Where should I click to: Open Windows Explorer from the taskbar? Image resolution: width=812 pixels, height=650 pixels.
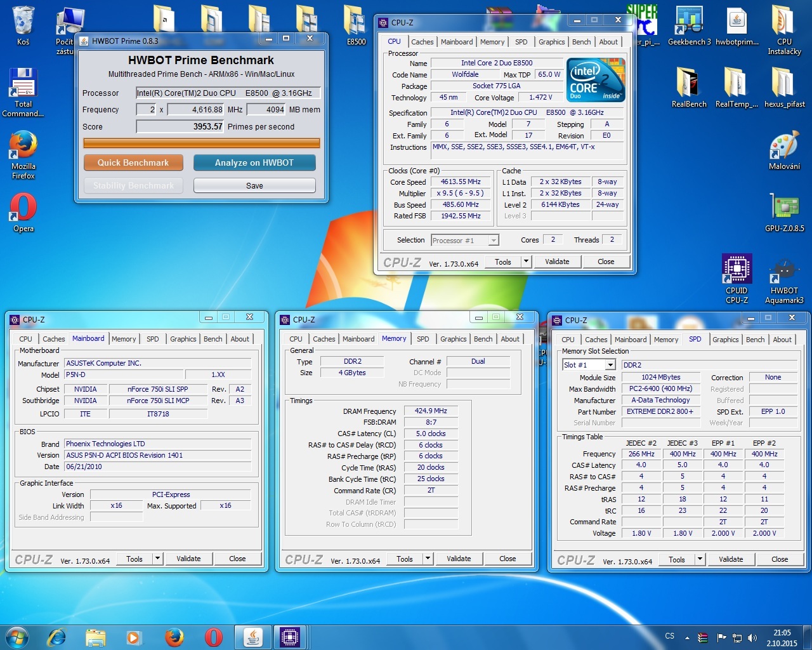[95, 637]
